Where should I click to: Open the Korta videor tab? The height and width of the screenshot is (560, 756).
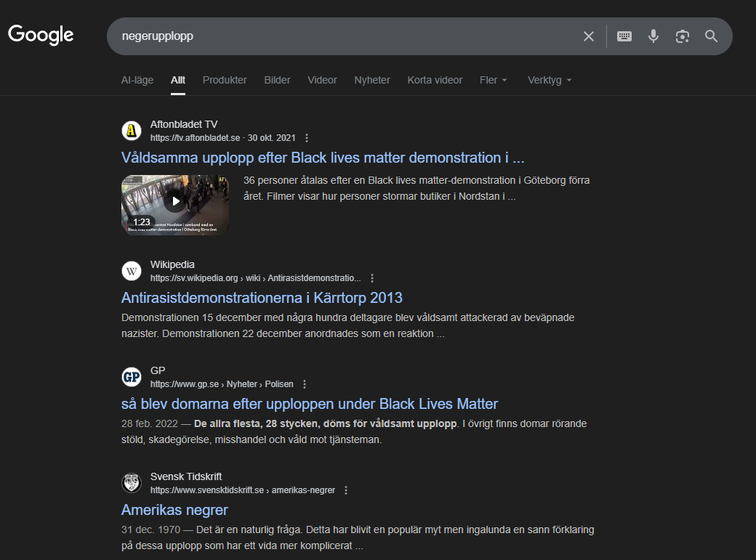435,80
